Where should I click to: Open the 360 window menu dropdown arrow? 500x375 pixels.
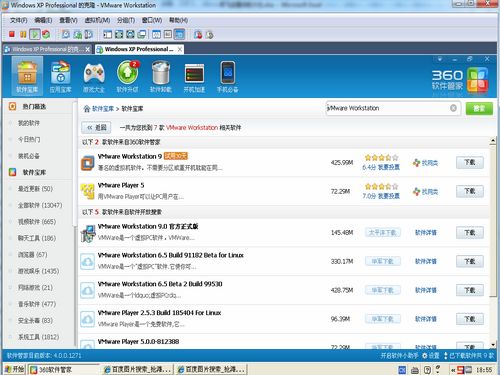click(440, 59)
